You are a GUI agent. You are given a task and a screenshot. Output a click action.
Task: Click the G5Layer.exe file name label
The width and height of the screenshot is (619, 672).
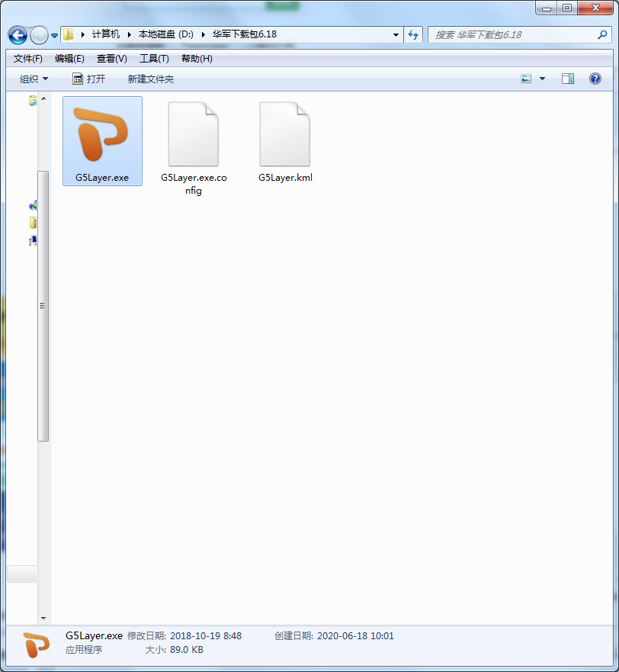tap(102, 178)
